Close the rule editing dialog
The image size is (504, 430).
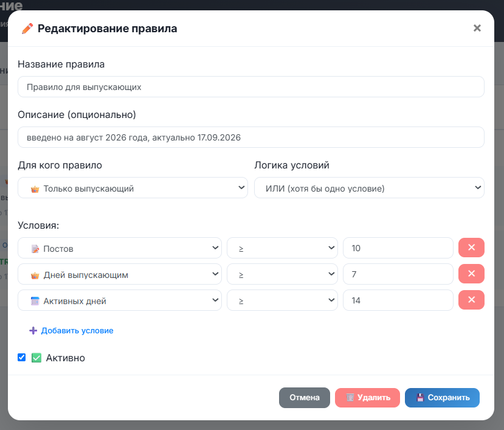tap(477, 29)
